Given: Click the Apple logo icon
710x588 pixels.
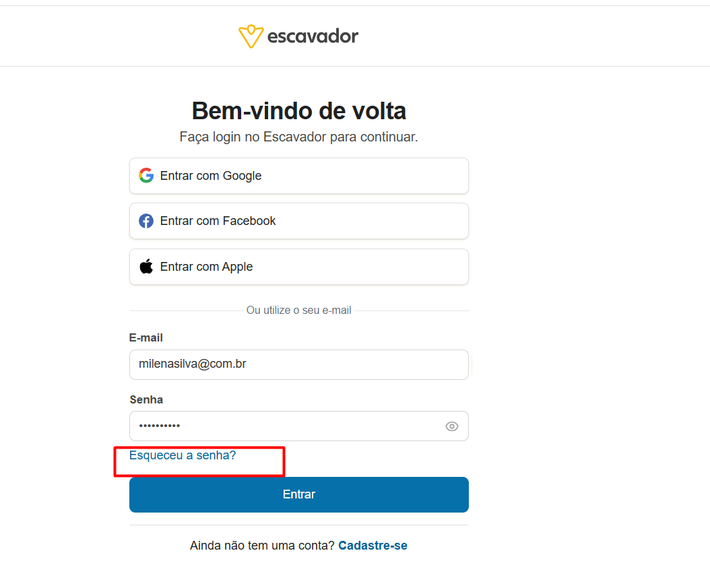Looking at the screenshot, I should 146,266.
